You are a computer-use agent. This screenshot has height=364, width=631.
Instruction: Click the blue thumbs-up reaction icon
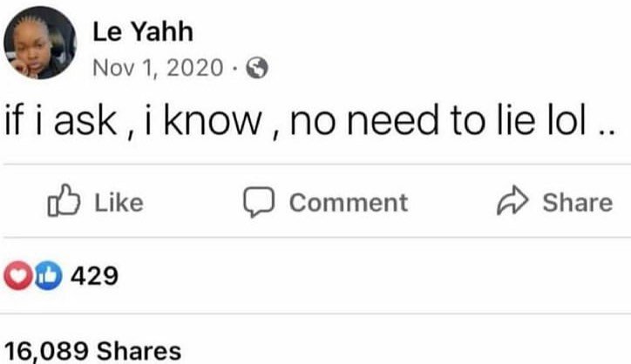[x=54, y=277]
